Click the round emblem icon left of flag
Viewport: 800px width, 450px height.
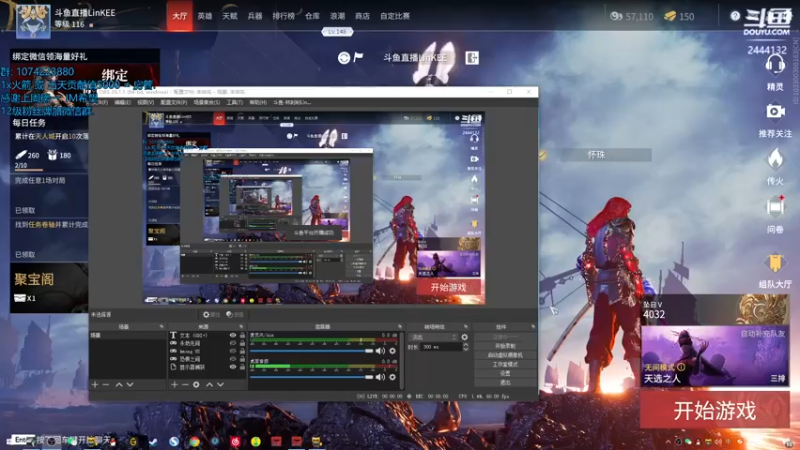[343, 58]
